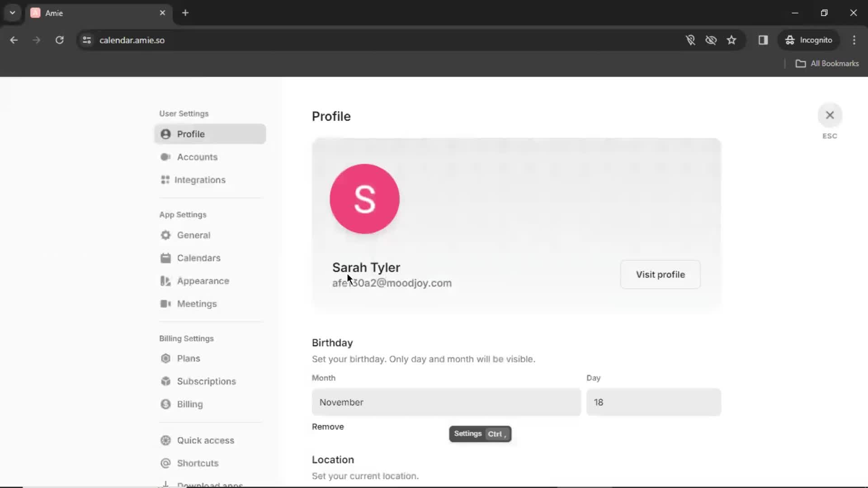868x488 pixels.
Task: Click the Visit profile button
Action: 660,275
